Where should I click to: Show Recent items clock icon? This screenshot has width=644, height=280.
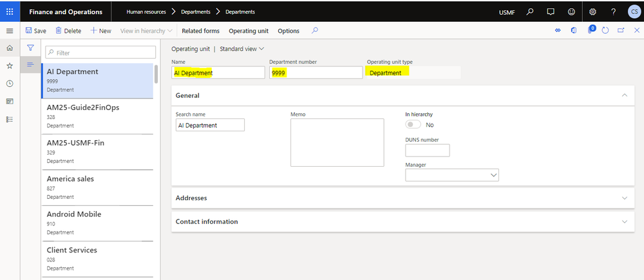click(x=10, y=84)
